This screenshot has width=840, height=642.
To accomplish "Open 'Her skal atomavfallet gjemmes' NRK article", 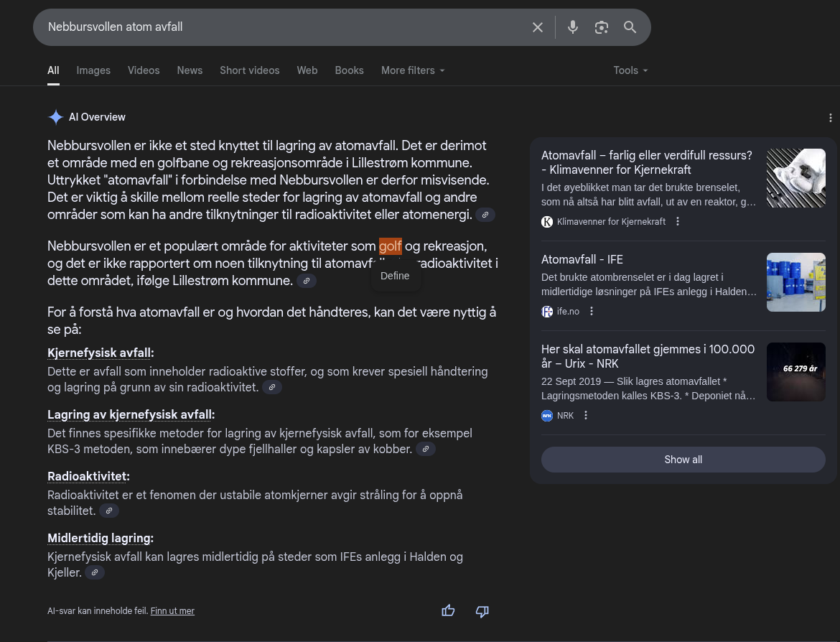I will (648, 356).
